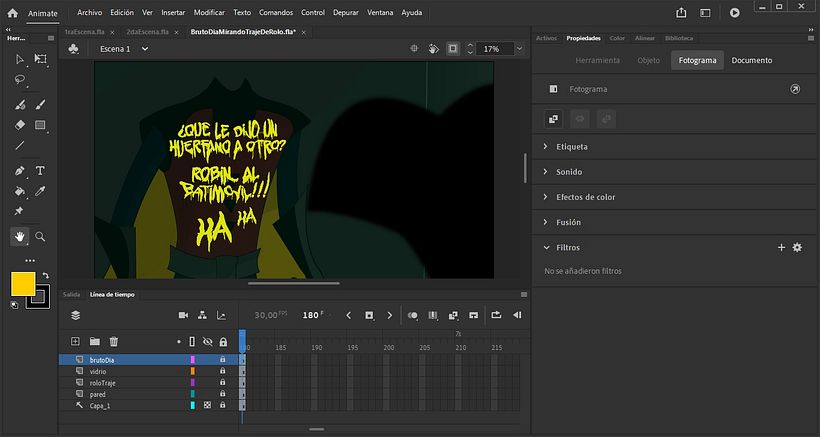Switch to the Biblioteca panel tab
The width and height of the screenshot is (820, 437).
679,38
